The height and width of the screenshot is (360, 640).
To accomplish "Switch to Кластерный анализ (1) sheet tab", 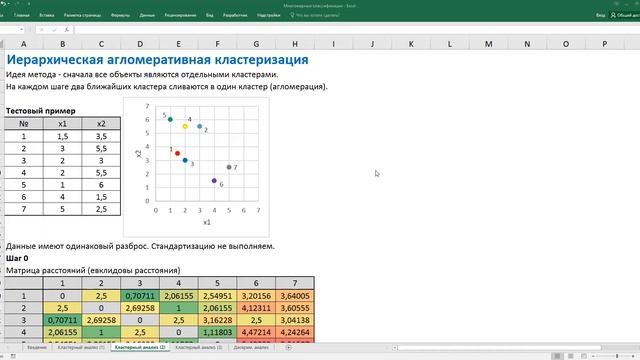I will pos(81,347).
